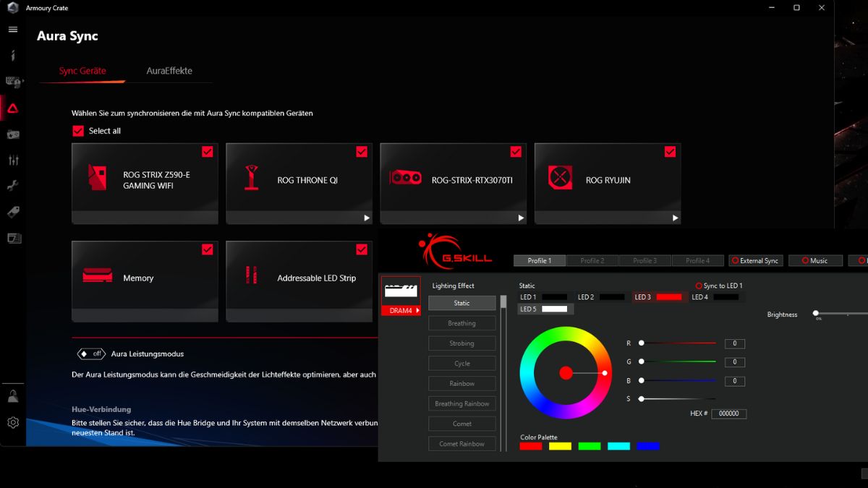Select the Profile 3 tab
The width and height of the screenshot is (868, 488).
(x=645, y=260)
